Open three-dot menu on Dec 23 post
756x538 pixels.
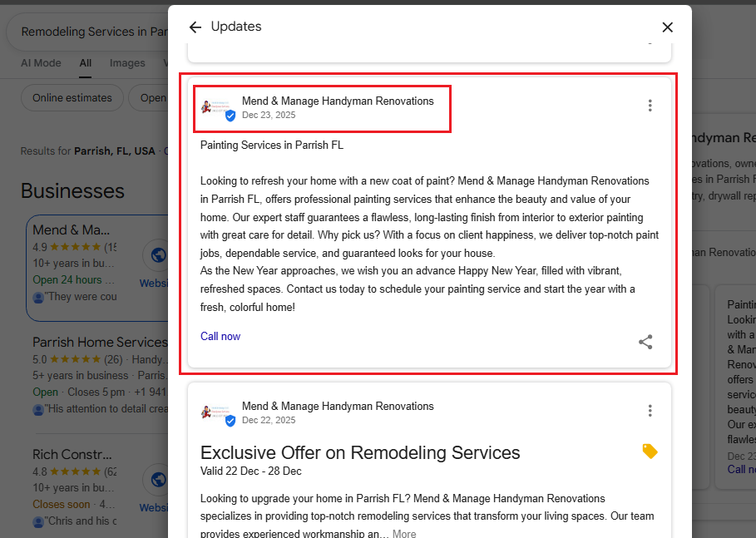[650, 106]
